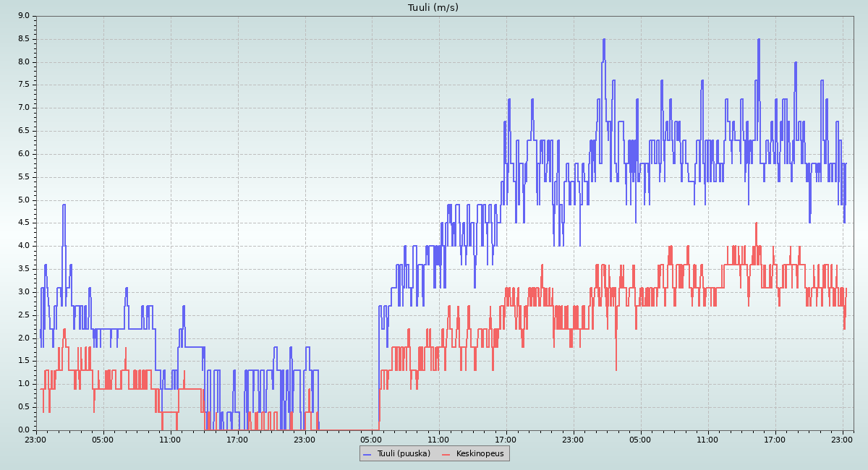Image resolution: width=868 pixels, height=470 pixels.
Task: Click the 5.0 y-axis tick label
Action: coord(23,200)
